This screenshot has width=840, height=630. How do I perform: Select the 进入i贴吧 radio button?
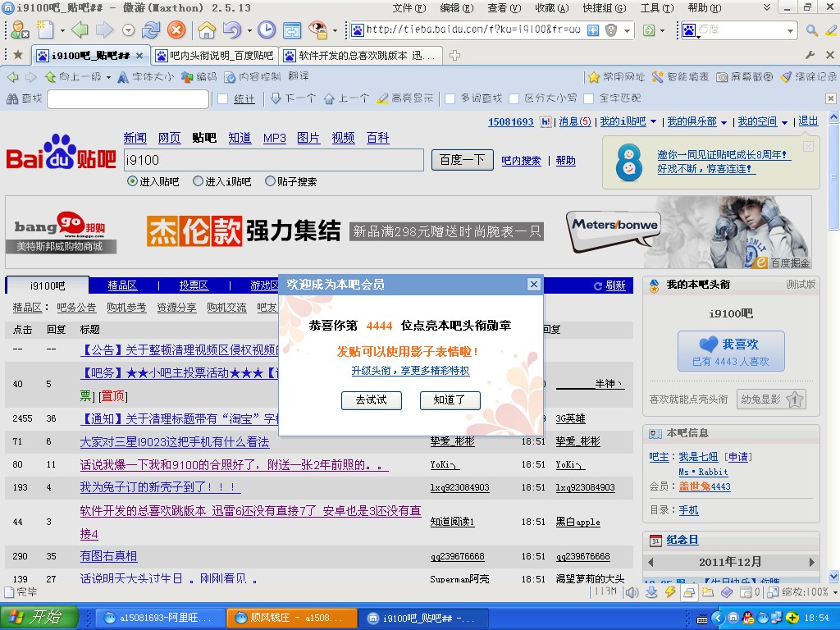coord(199,181)
